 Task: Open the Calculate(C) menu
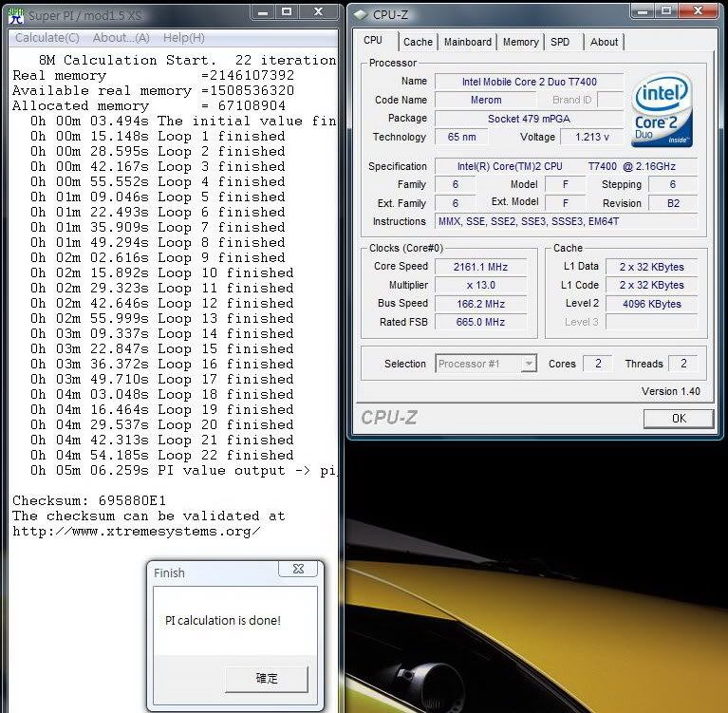pyautogui.click(x=47, y=38)
